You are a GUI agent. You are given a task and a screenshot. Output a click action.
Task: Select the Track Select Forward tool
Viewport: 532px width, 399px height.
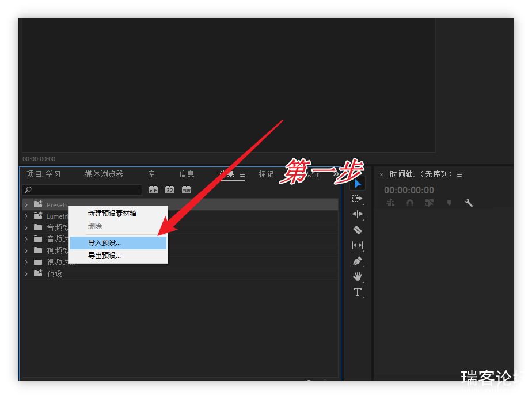click(358, 199)
